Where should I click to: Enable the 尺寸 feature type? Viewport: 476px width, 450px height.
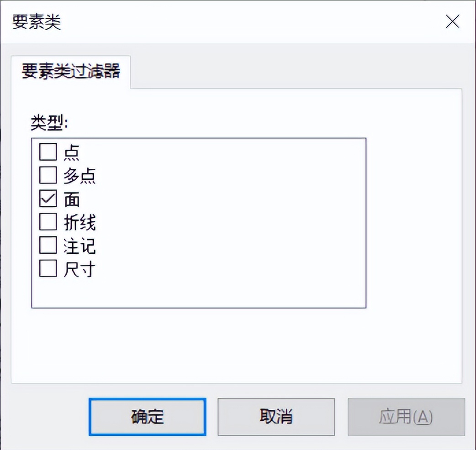tap(47, 269)
